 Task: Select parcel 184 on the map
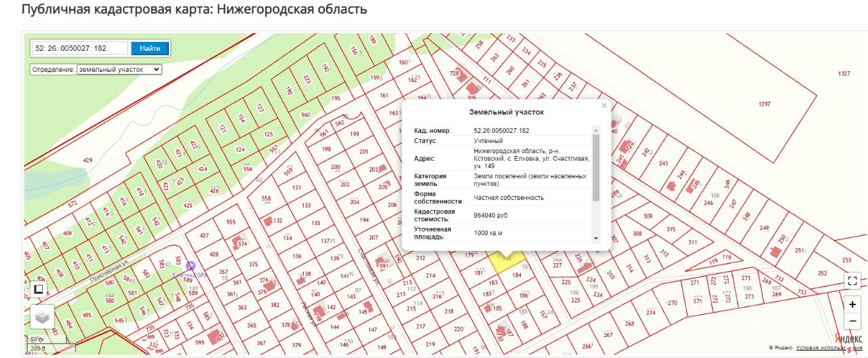(517, 275)
